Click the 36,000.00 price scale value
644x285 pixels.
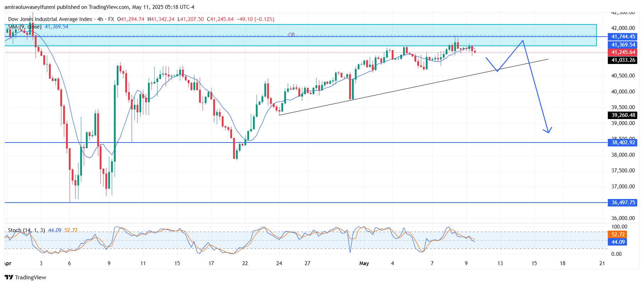(x=623, y=218)
